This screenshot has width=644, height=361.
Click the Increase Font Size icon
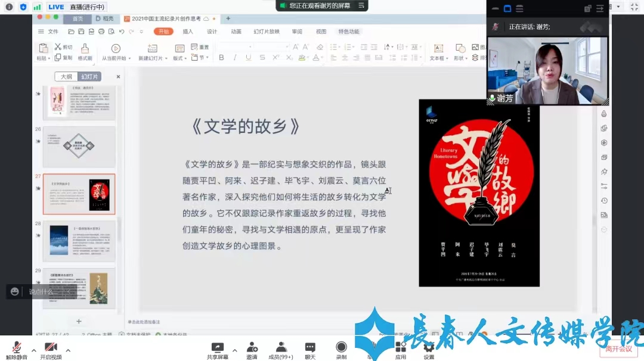coord(296,47)
